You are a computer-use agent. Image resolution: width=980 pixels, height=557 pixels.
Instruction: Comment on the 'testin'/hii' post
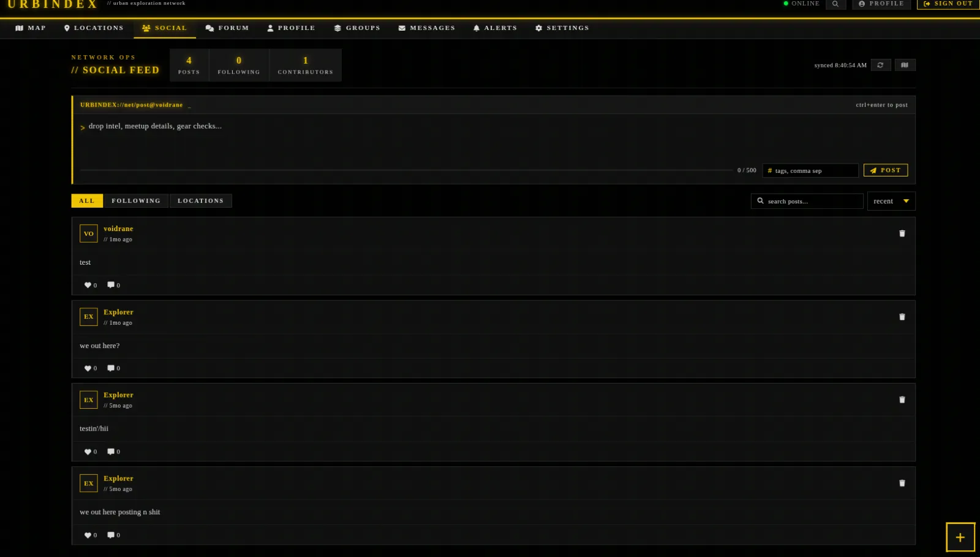click(114, 452)
